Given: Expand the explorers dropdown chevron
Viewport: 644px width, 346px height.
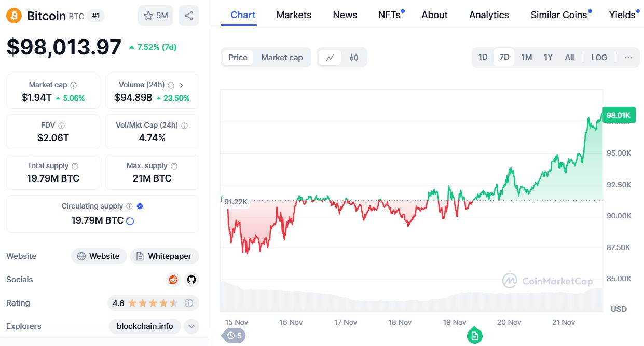Looking at the screenshot, I should point(191,326).
